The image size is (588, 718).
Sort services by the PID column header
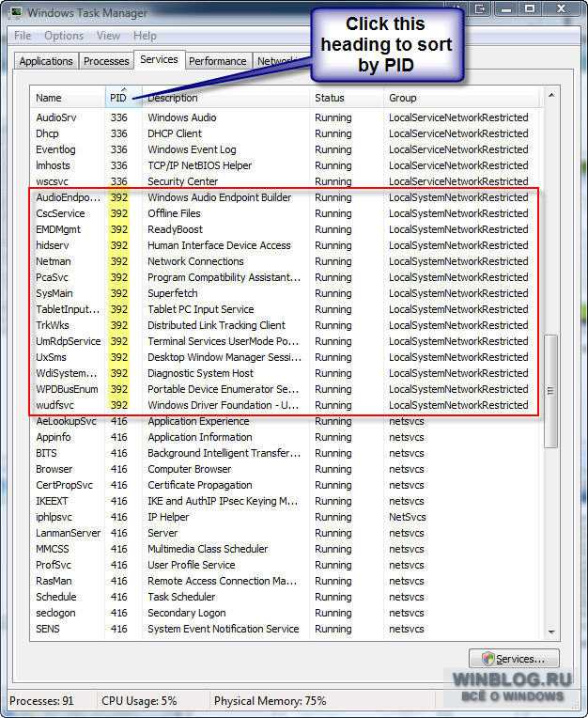click(123, 98)
